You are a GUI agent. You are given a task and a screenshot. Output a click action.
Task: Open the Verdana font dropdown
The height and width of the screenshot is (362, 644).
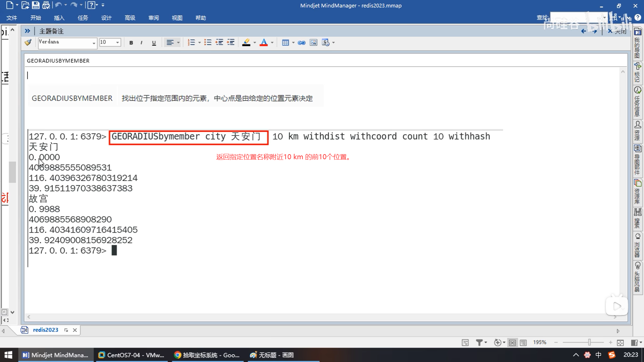(x=94, y=43)
